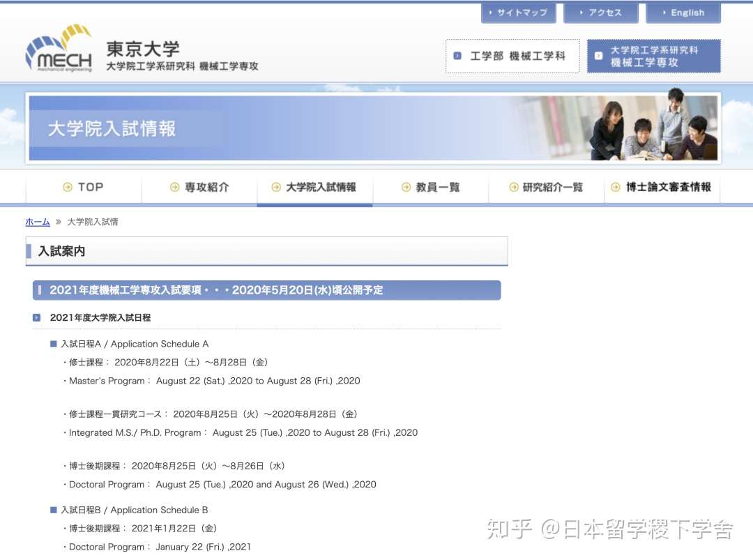Click 修士課程 2020年8月22日 date line

166,363
